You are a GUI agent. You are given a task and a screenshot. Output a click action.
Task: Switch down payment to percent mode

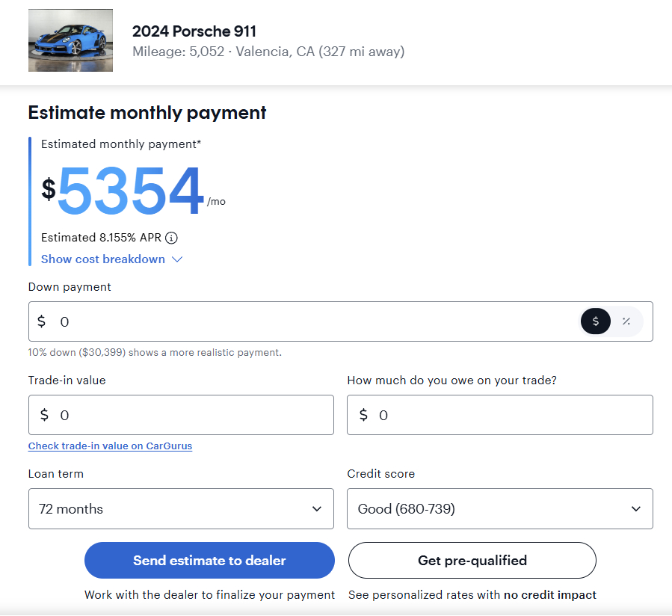626,321
